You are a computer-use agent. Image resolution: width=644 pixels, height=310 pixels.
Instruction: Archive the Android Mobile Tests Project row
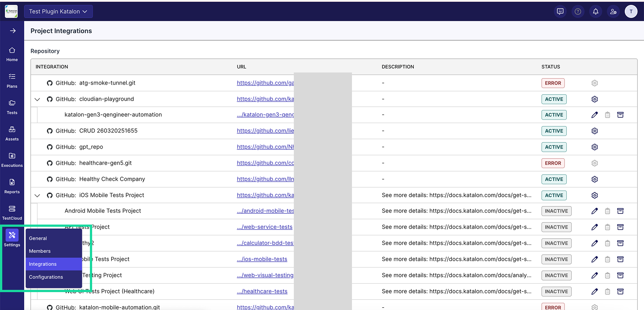[620, 211]
